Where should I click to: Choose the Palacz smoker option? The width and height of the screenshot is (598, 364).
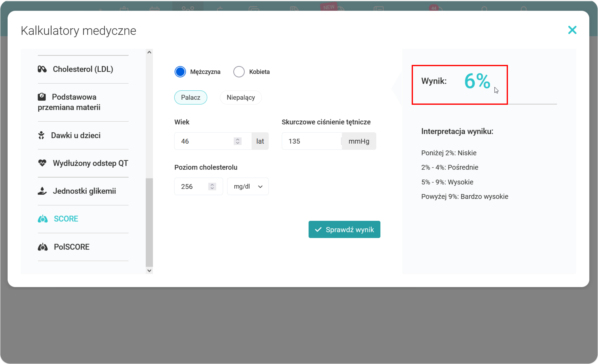click(190, 98)
